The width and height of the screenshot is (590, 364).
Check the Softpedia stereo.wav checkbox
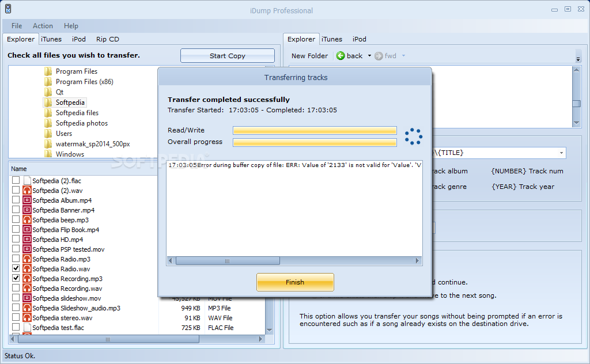(16, 317)
